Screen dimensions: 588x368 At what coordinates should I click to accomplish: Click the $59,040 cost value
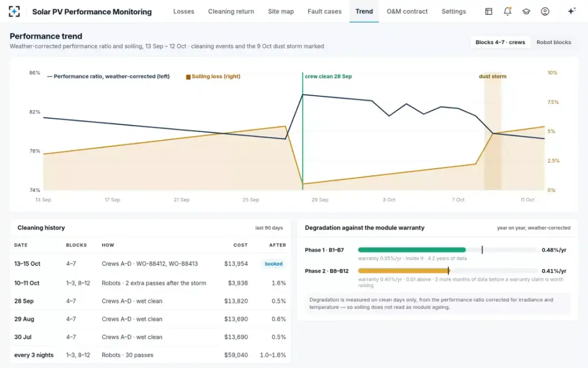236,355
